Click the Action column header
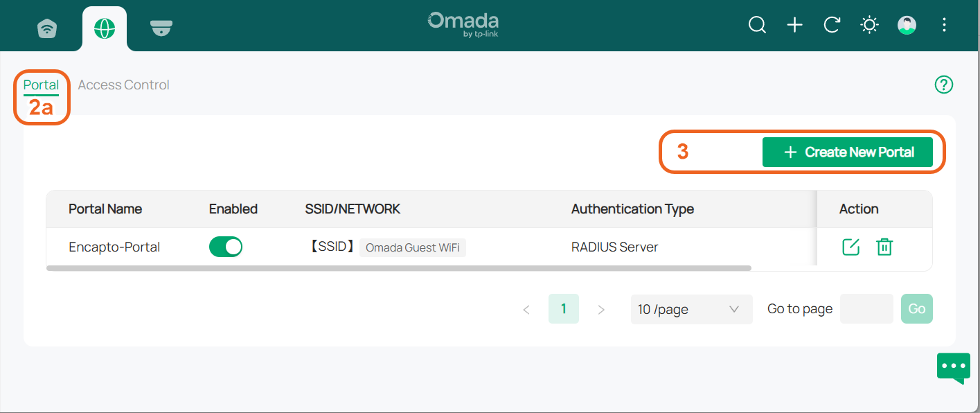This screenshot has width=980, height=413. [x=859, y=209]
